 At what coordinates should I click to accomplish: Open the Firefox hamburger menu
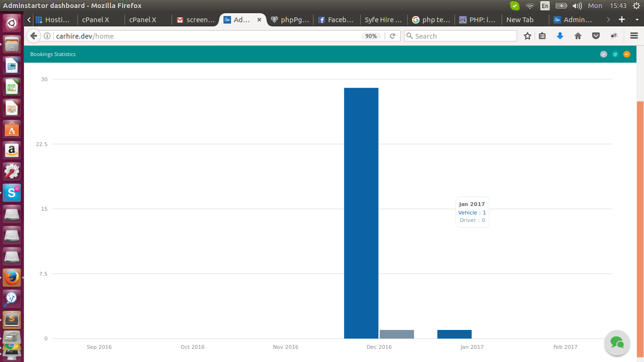coord(634,36)
